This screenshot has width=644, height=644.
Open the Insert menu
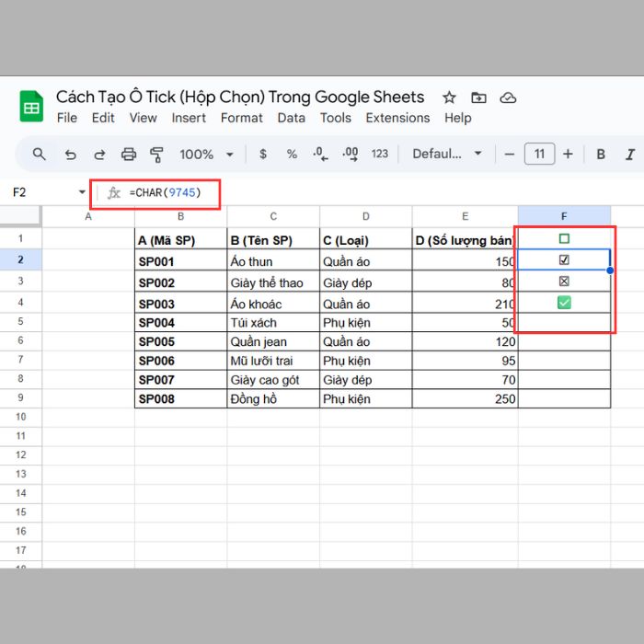click(x=189, y=118)
